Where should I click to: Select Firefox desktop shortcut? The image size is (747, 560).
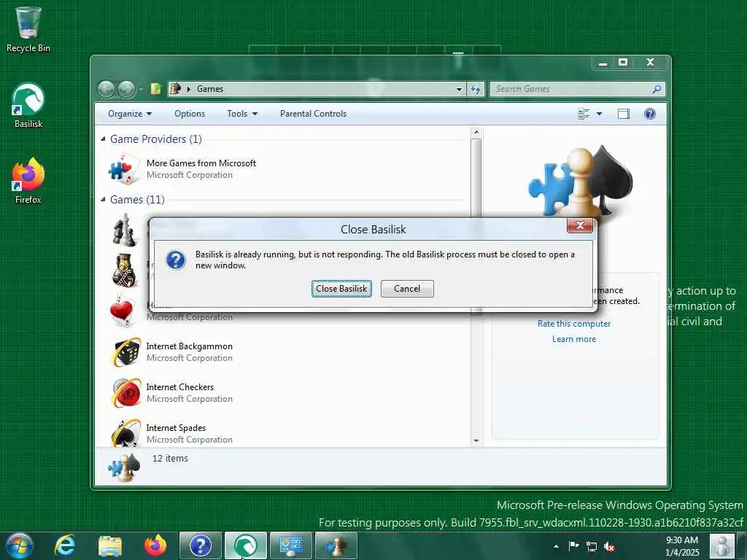[x=28, y=181]
